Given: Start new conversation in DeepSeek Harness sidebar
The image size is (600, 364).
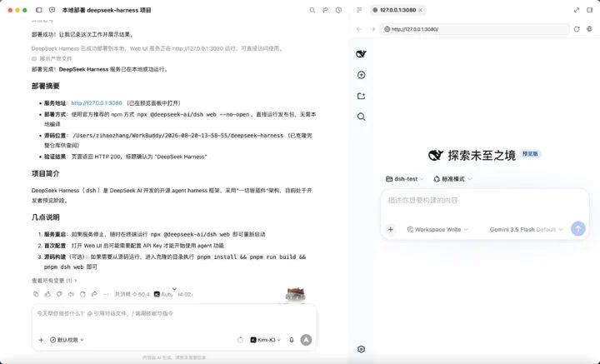Looking at the screenshot, I should pos(361,75).
